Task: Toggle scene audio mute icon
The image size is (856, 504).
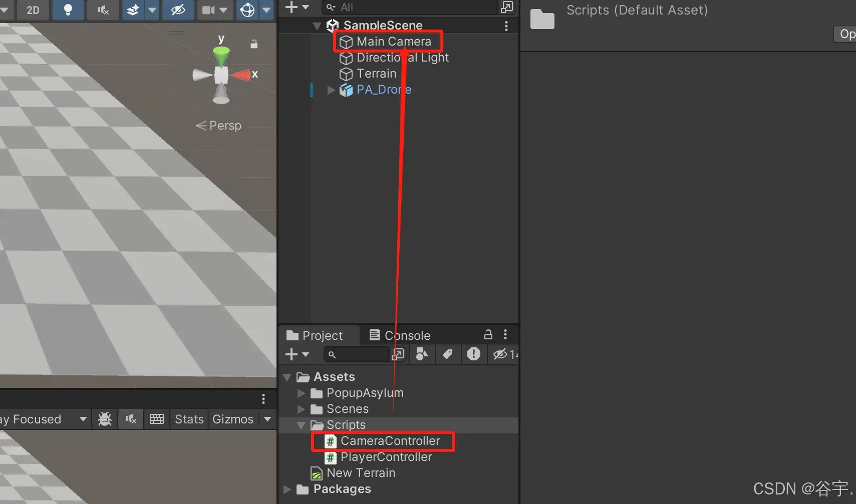Action: pyautogui.click(x=103, y=10)
